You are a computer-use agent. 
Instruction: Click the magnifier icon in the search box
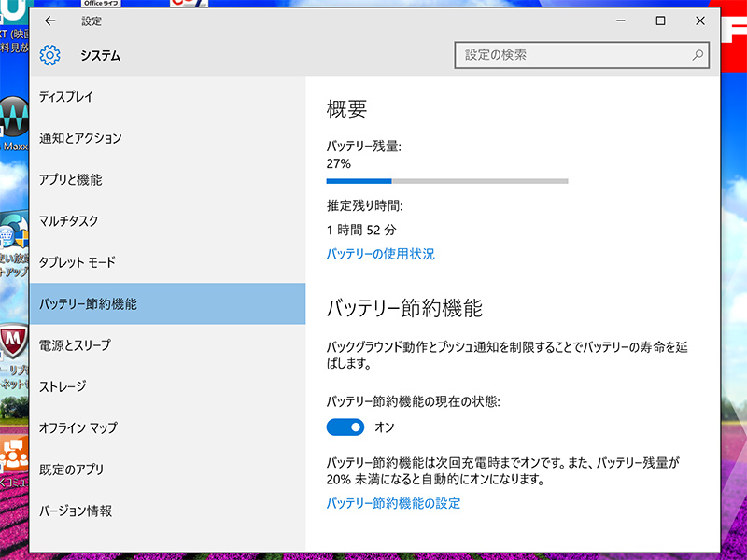[x=697, y=55]
